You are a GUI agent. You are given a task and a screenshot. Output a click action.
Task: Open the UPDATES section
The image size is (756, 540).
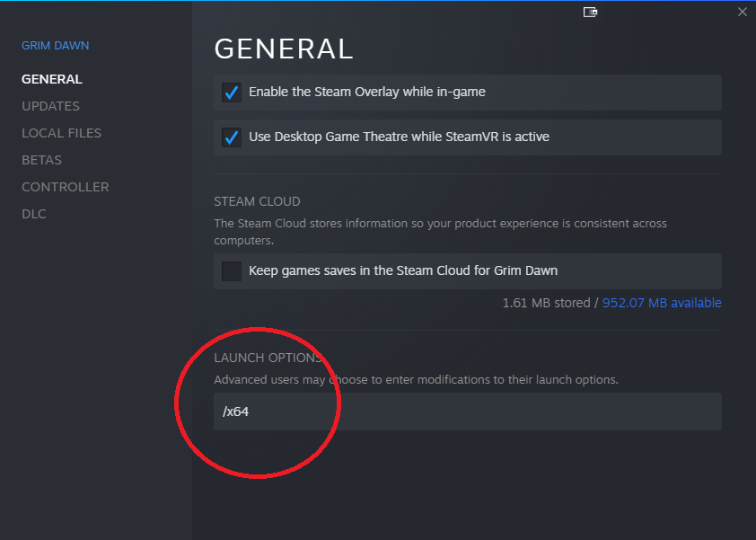point(50,106)
